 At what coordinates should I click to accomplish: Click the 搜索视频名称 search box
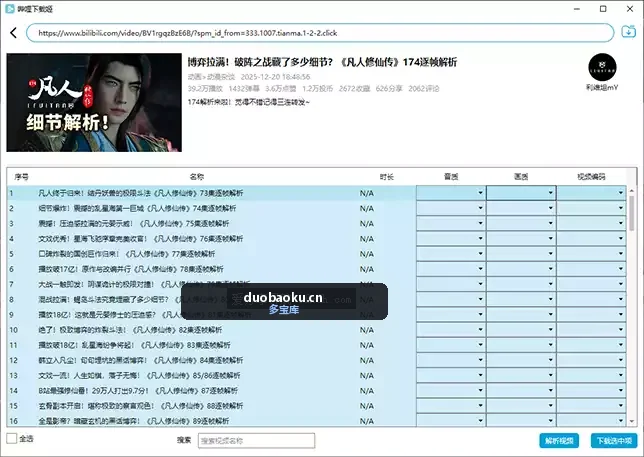pos(256,441)
